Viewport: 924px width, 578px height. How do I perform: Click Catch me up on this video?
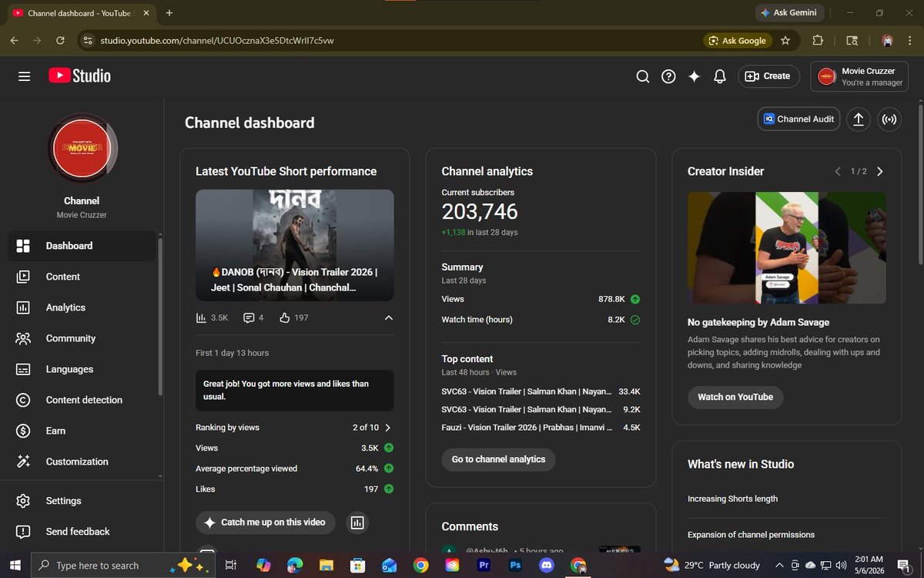pyautogui.click(x=266, y=523)
